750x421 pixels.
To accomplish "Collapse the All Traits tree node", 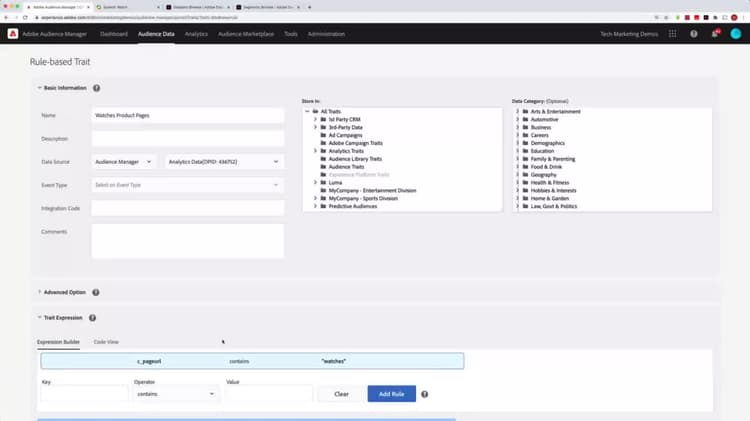I will pos(308,111).
